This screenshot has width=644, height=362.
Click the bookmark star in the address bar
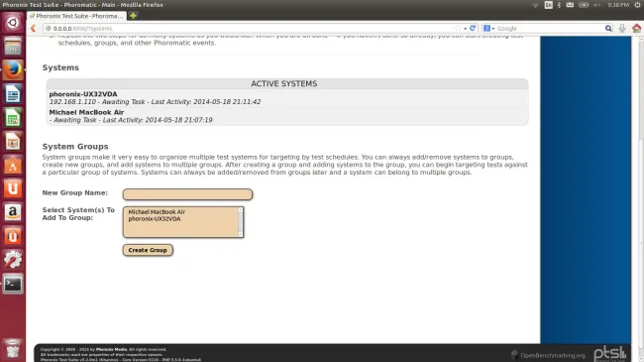[x=458, y=29]
